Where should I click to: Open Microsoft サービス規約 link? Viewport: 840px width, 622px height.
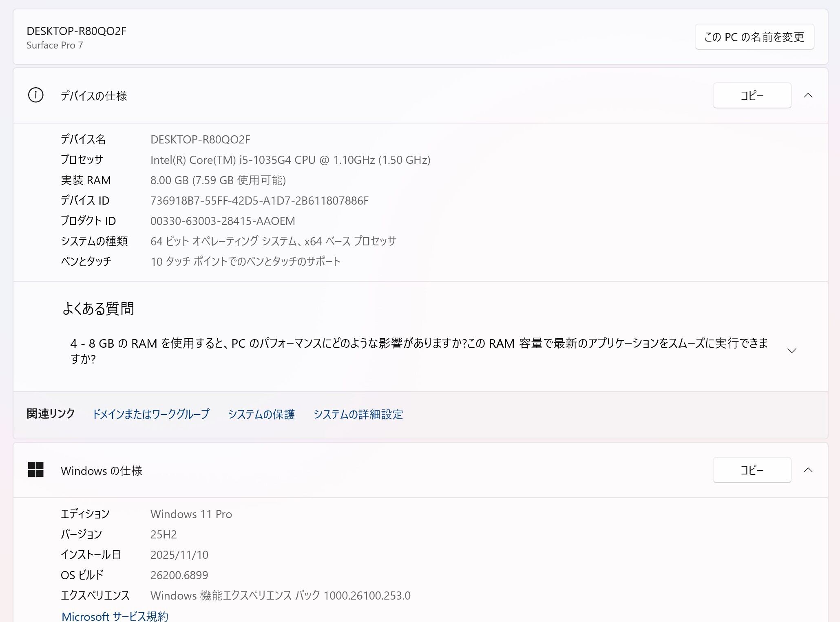tap(115, 616)
